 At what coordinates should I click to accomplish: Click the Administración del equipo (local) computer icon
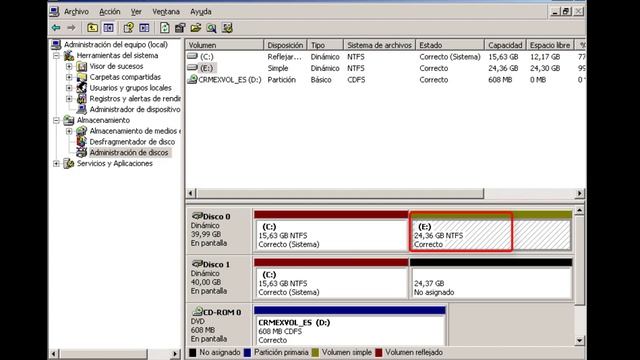(x=56, y=44)
